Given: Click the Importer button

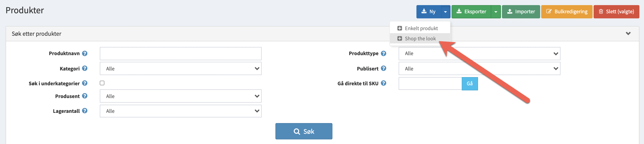Looking at the screenshot, I should [x=521, y=12].
